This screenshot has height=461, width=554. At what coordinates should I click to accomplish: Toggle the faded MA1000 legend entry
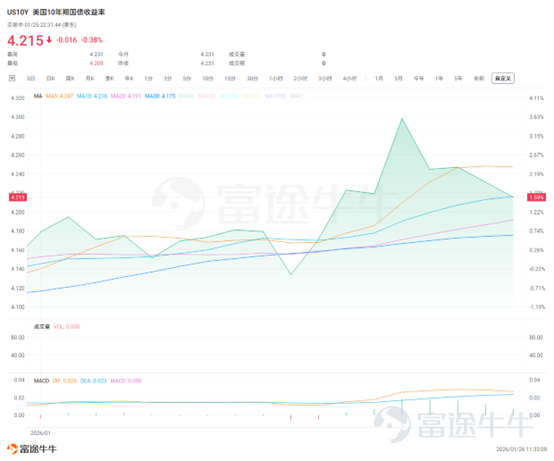[275, 96]
